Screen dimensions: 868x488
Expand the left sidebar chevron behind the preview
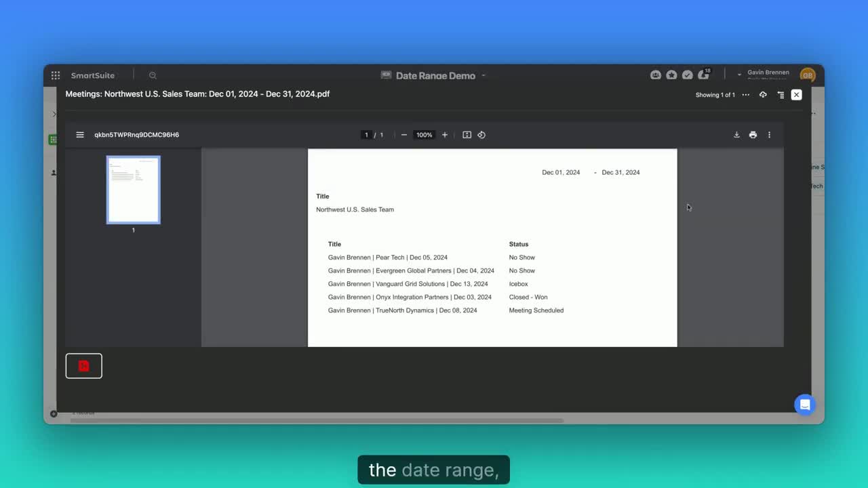coord(54,114)
